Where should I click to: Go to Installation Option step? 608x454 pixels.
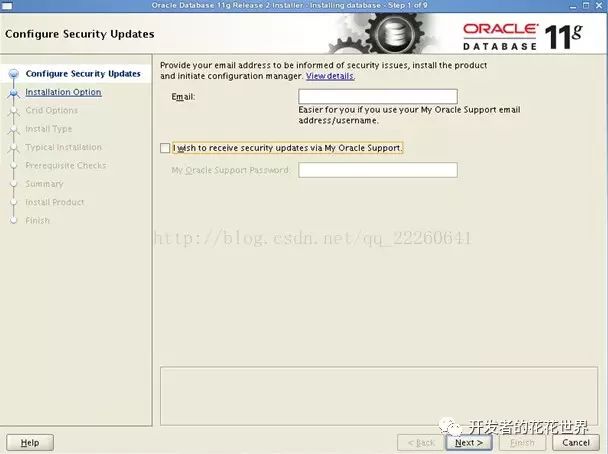(x=63, y=92)
